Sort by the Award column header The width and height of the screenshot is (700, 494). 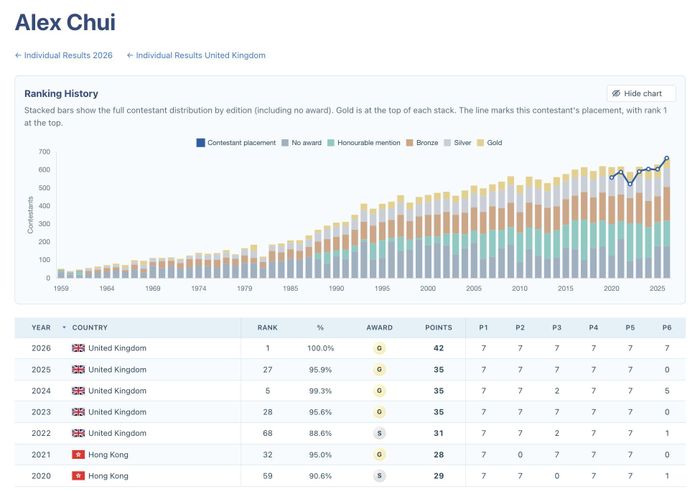click(379, 328)
